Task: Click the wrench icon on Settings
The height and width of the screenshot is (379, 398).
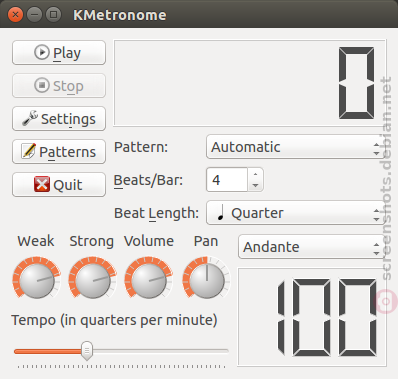Action: click(x=30, y=118)
